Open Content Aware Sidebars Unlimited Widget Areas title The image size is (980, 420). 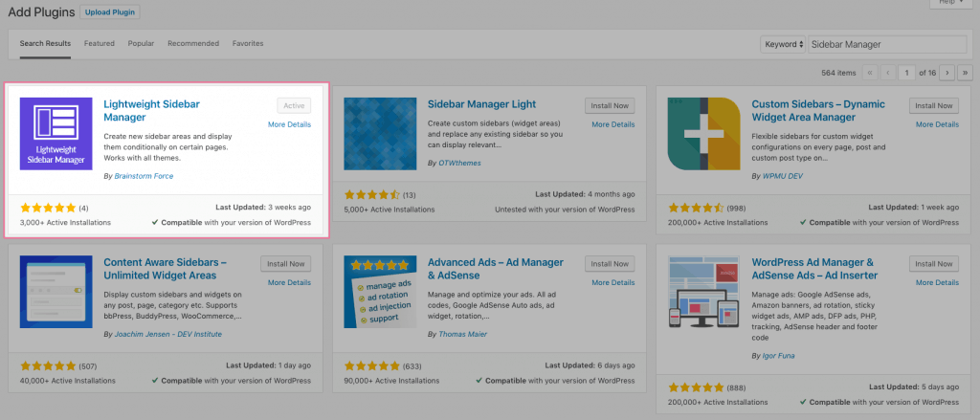click(165, 269)
